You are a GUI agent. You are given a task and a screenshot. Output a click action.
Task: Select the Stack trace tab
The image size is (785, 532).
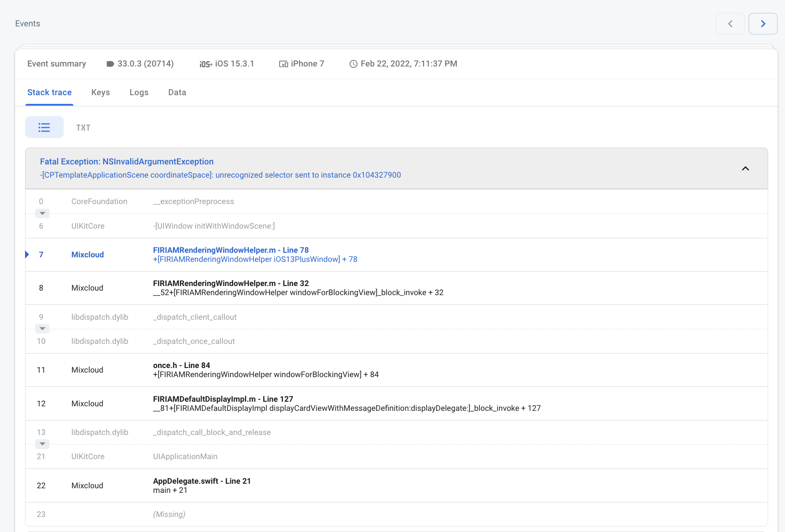coord(49,92)
